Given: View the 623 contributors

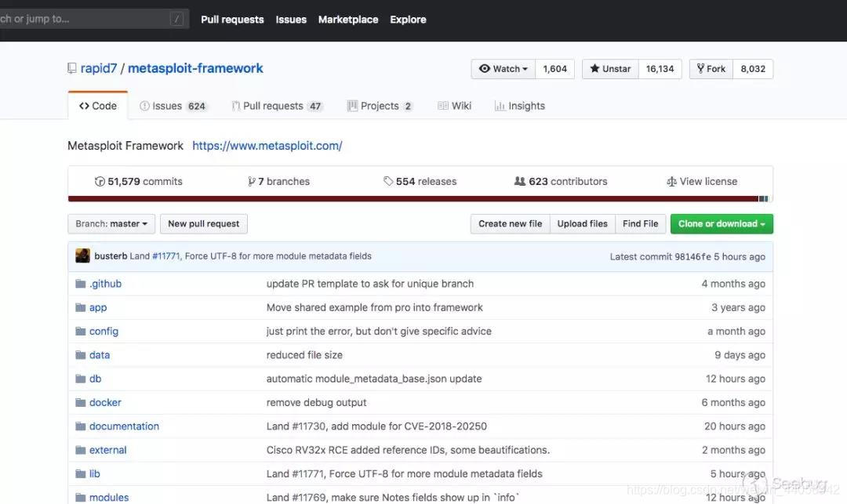Looking at the screenshot, I should (561, 181).
